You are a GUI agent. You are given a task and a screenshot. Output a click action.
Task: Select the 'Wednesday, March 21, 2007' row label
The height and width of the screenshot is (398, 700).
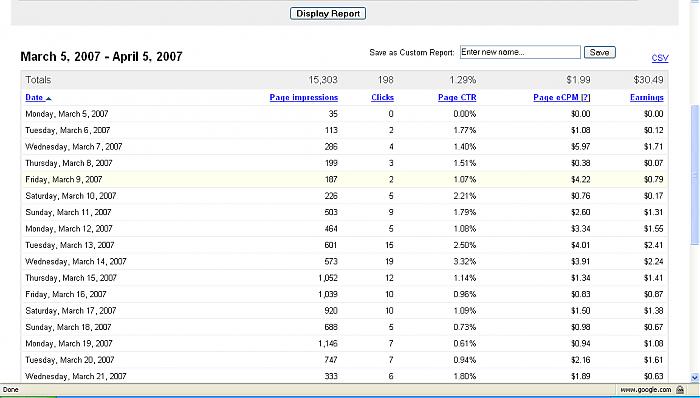point(76,376)
